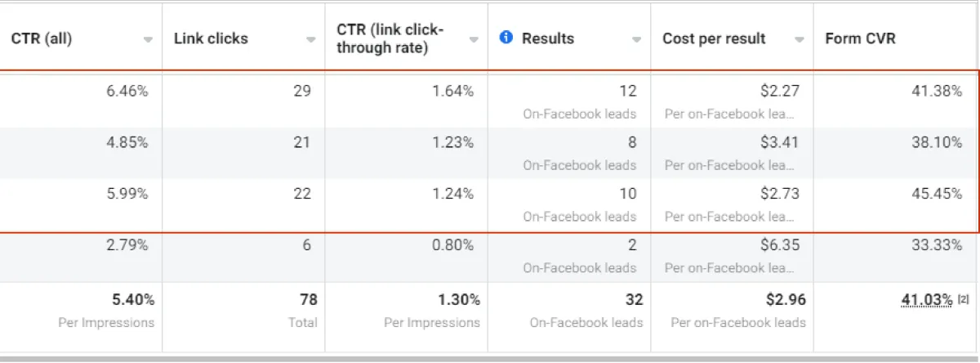This screenshot has height=363, width=980.
Task: Click the Cost per result header text
Action: 714,38
